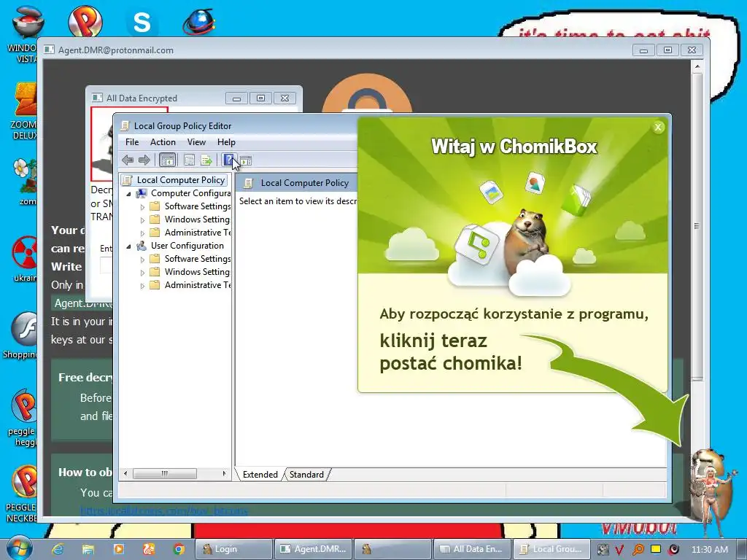
Task: Toggle Show/Hide Action Pane toolbar icon
Action: tap(246, 161)
